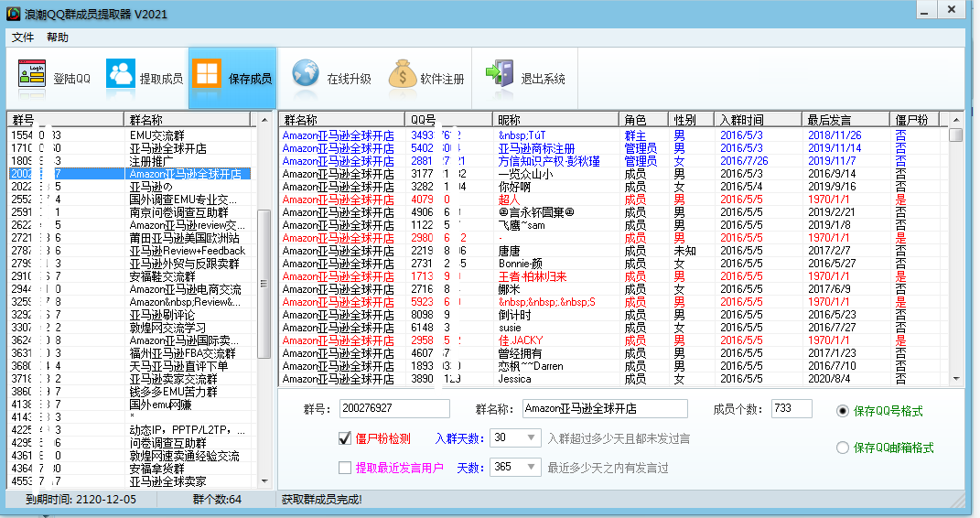Screen dimensions: 980x518
Task: Expand the 入群天数 dropdown showing 30
Action: coord(532,438)
